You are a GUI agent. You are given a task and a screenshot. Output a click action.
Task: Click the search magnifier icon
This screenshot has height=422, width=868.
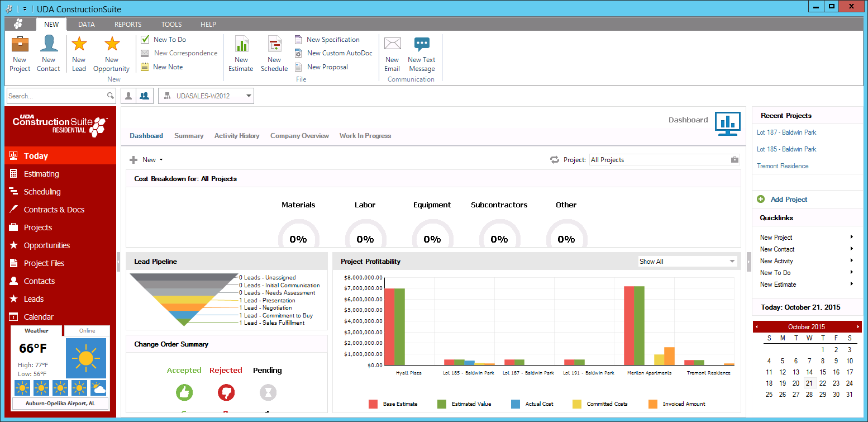111,96
